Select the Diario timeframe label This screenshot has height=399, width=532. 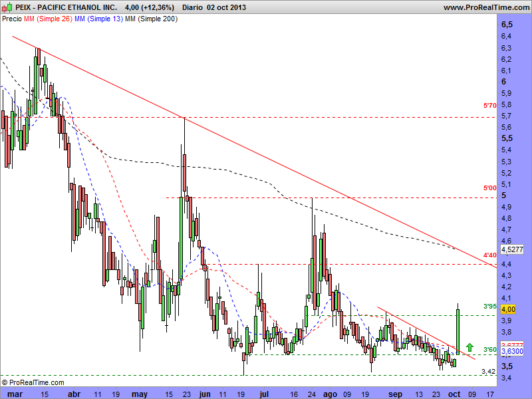tap(192, 7)
